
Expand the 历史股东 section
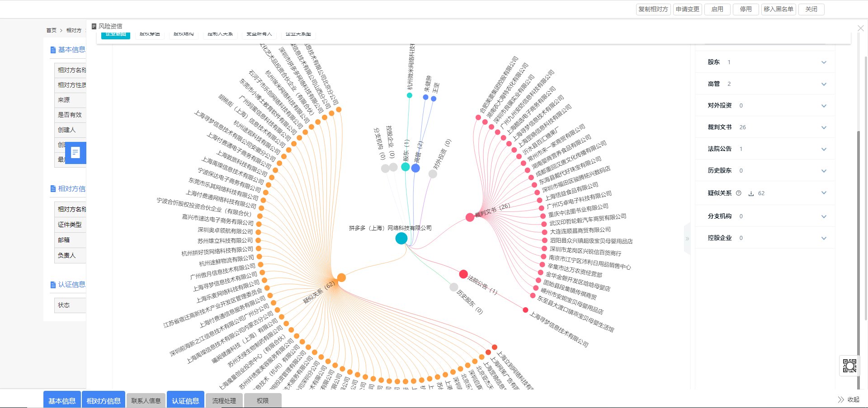[x=824, y=171]
